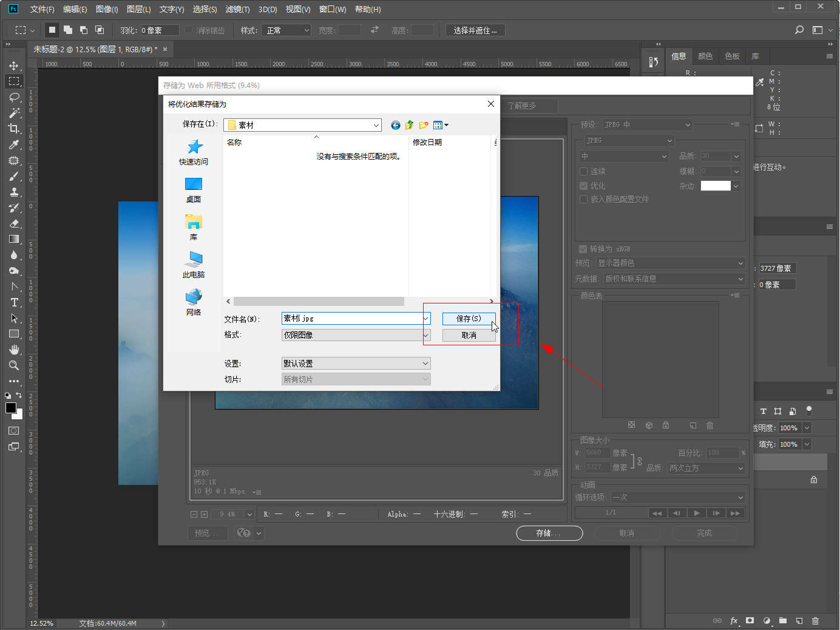Viewport: 840px width, 630px height.
Task: Click Desktop in save dialog sidebar
Action: (x=193, y=189)
